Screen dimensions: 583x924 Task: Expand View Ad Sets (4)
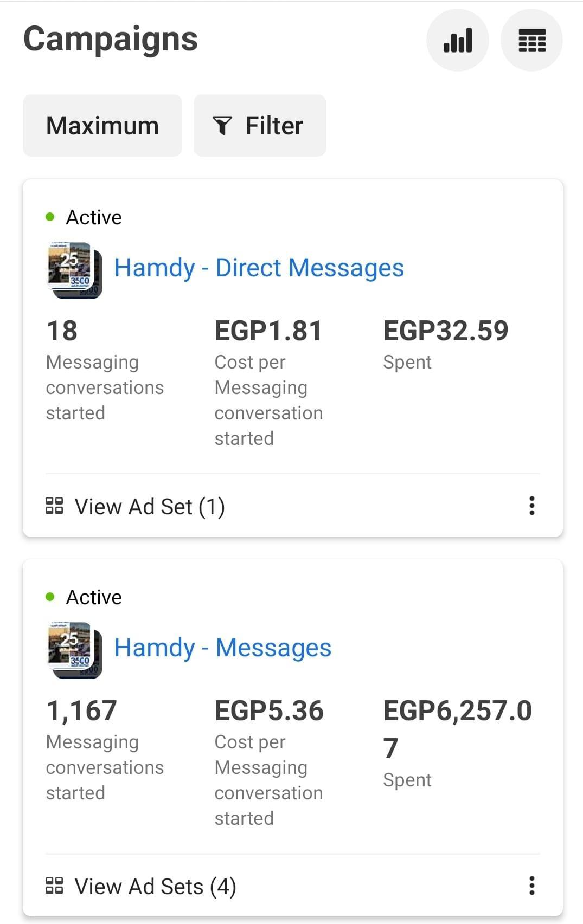pos(155,887)
